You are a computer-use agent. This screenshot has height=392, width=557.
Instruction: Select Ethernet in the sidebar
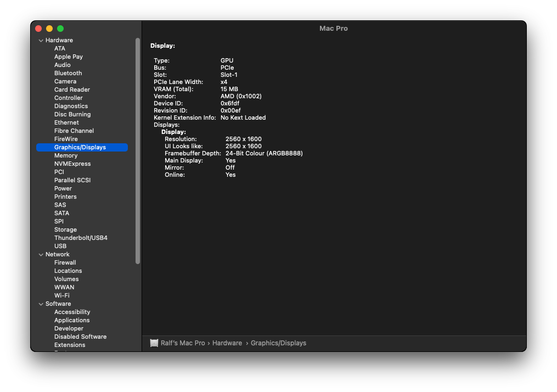[66, 122]
